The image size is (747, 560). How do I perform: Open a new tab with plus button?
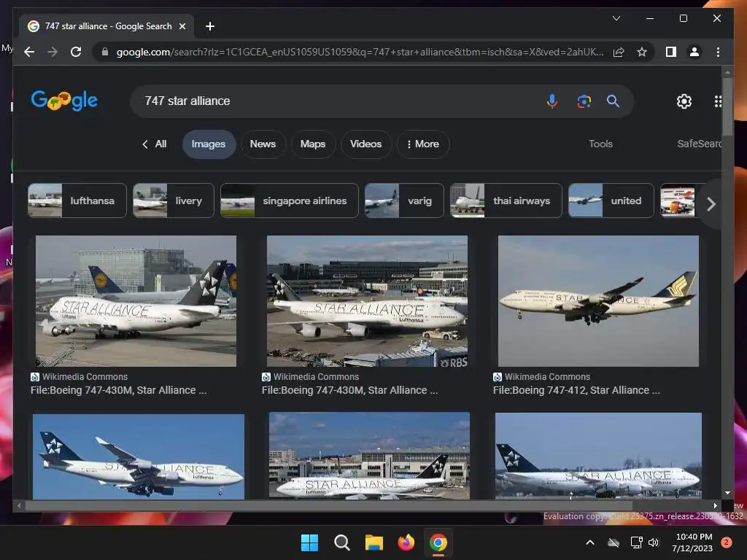(209, 26)
